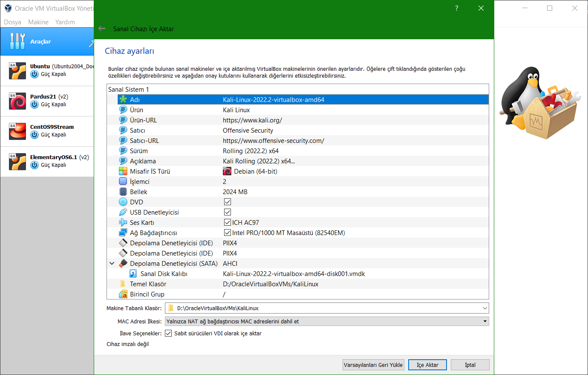Click the Ses Kartı speaker icon
This screenshot has width=588, height=375.
123,222
